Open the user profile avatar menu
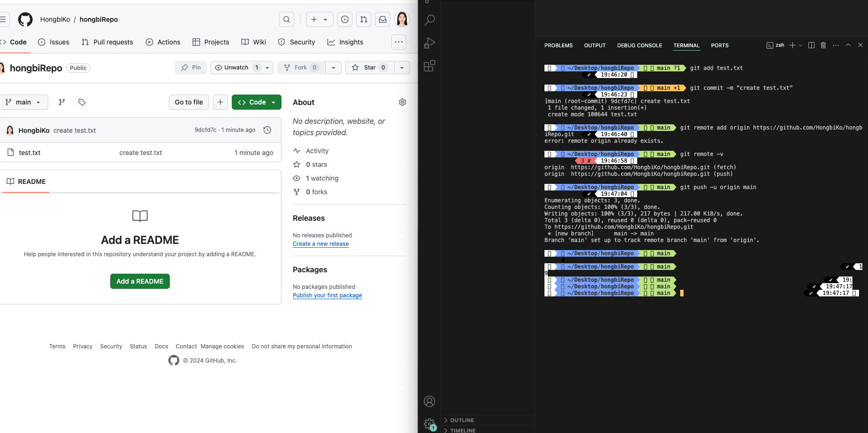 click(x=402, y=19)
